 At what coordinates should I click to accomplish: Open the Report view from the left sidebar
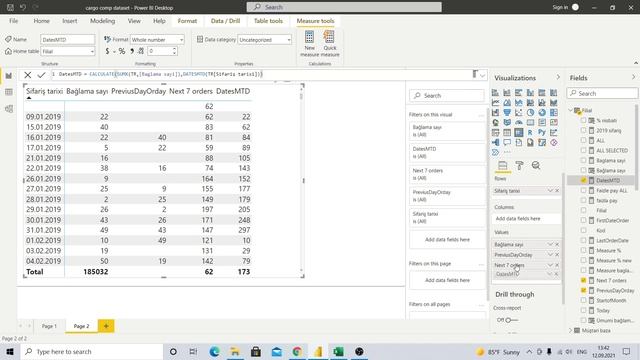point(9,76)
